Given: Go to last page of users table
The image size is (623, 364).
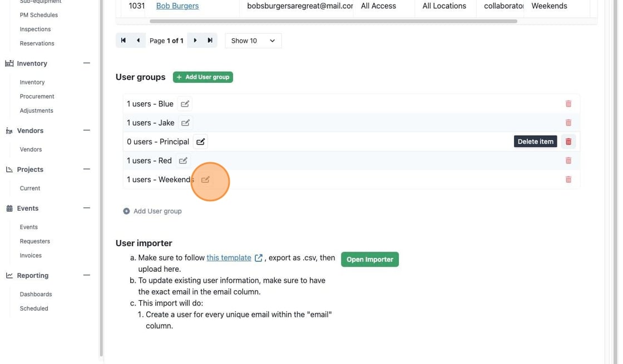Looking at the screenshot, I should click(x=210, y=41).
